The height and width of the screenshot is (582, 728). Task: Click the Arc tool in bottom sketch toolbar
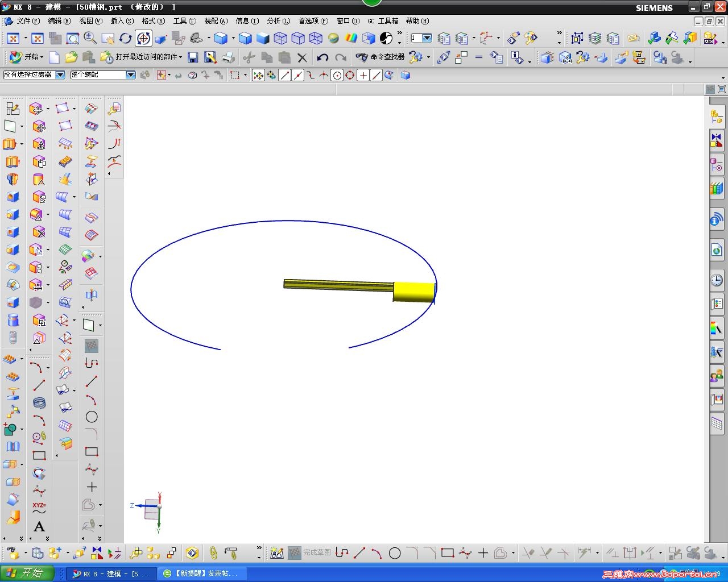point(377,552)
